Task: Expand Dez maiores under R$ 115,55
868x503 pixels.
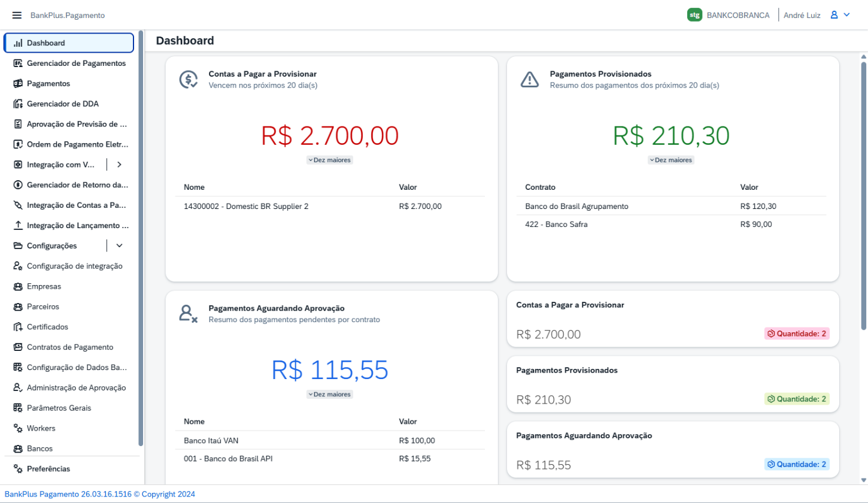Action: [x=330, y=395]
